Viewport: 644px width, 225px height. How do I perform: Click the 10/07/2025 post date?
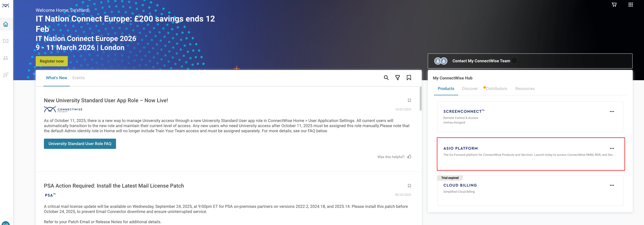point(403,109)
